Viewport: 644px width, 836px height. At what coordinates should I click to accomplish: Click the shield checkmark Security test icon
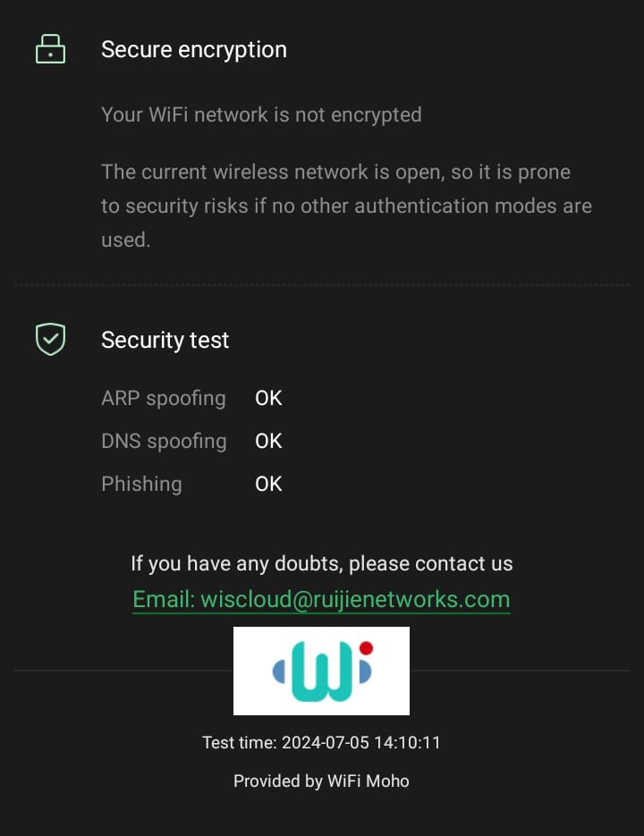click(x=50, y=340)
